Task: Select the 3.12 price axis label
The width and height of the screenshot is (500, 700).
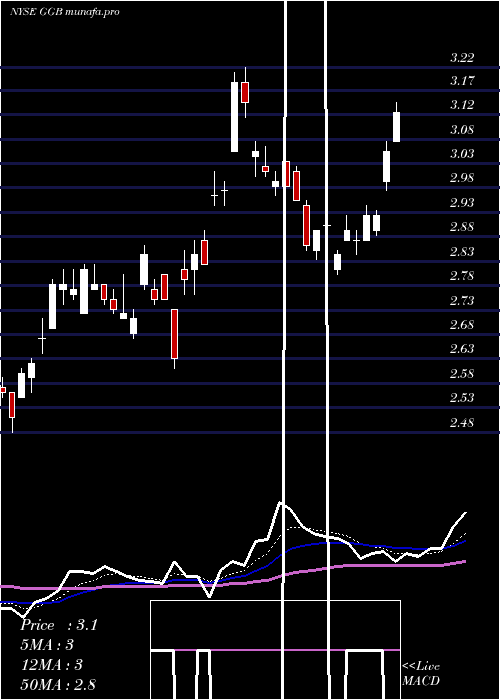Action: [x=462, y=105]
